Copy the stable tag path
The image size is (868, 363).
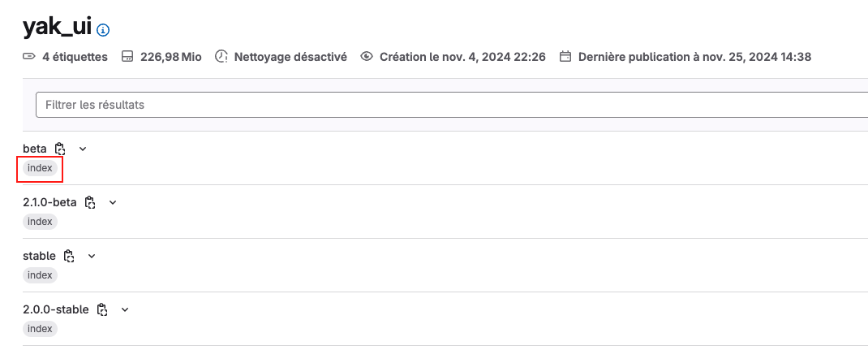tap(70, 256)
